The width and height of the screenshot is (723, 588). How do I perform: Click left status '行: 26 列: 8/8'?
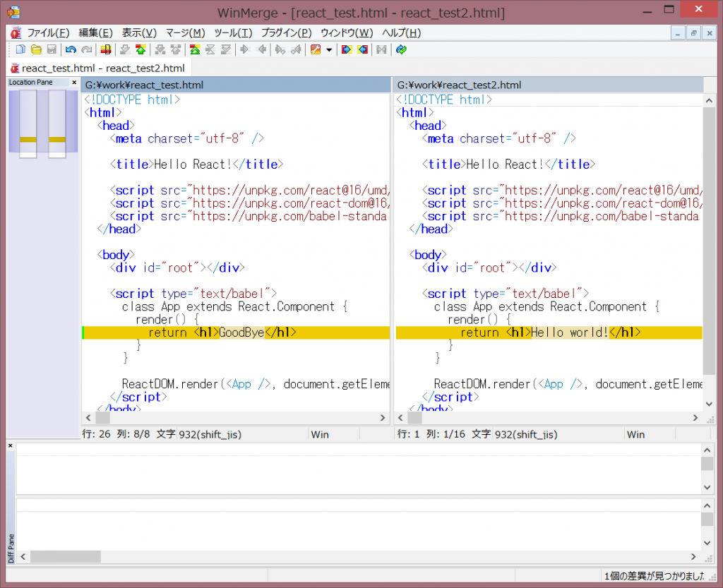pyautogui.click(x=116, y=434)
